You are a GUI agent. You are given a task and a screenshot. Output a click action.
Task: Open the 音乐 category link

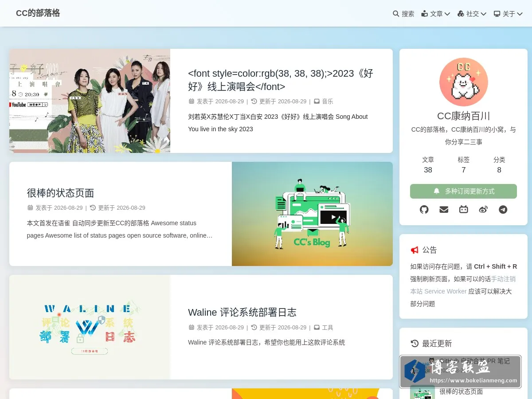tap(328, 101)
